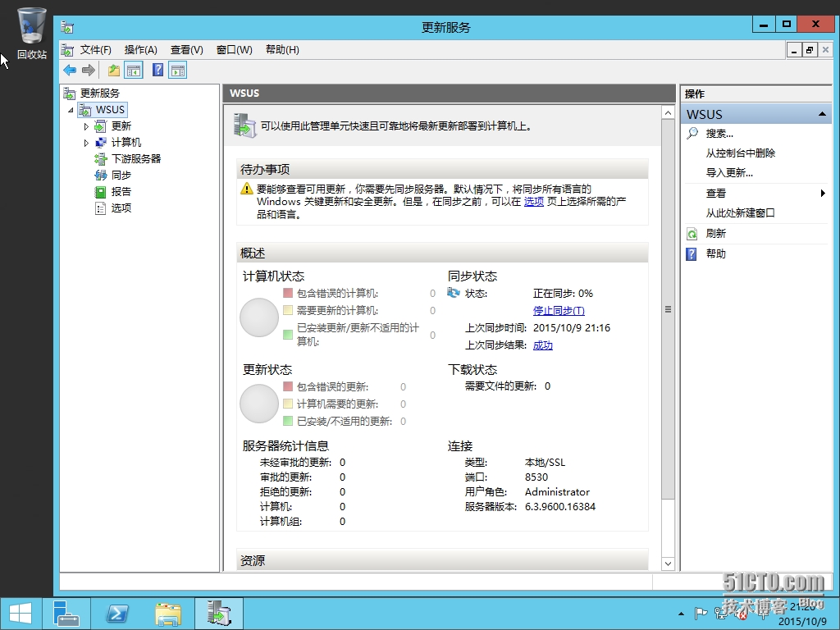Open the 查看 submenu arrow in actions
840x630 pixels.
point(823,193)
